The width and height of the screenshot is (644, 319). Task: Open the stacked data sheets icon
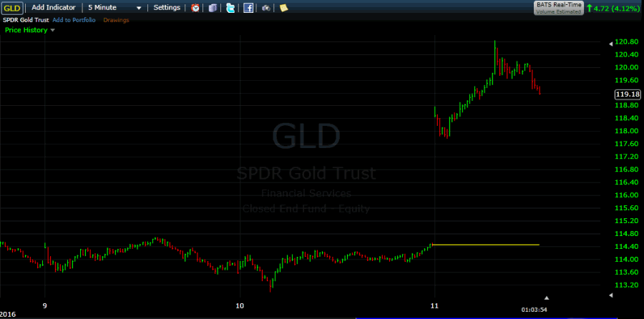213,7
